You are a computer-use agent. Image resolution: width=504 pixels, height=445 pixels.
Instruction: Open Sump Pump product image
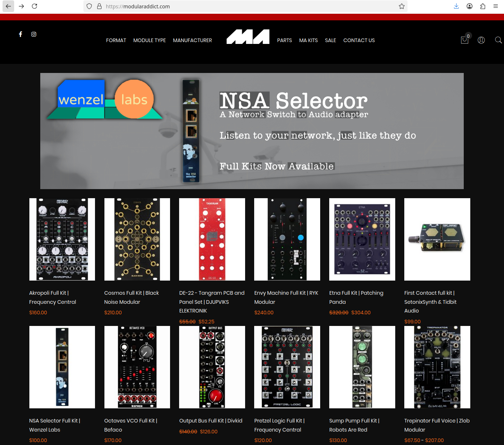click(362, 367)
